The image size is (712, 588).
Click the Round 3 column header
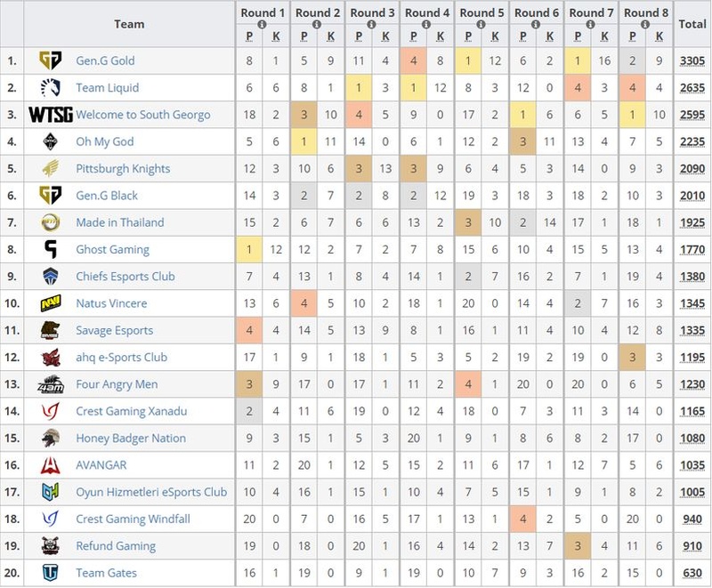point(372,12)
